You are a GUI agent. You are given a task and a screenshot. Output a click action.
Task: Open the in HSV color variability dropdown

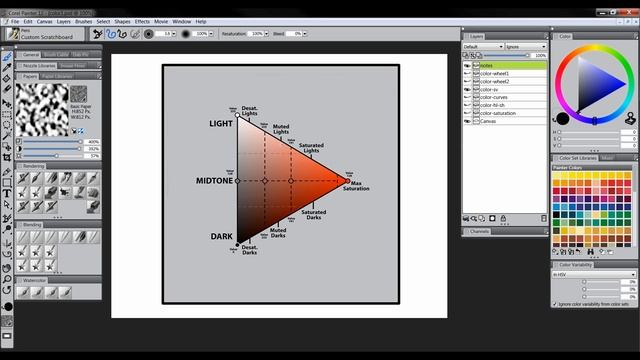(x=594, y=275)
